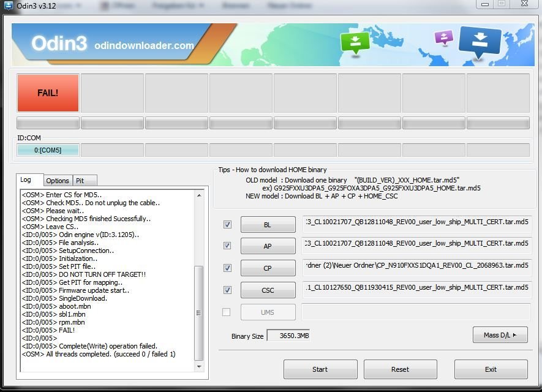The height and width of the screenshot is (392, 542).
Task: Exit the Odin3 application
Action: 491,369
